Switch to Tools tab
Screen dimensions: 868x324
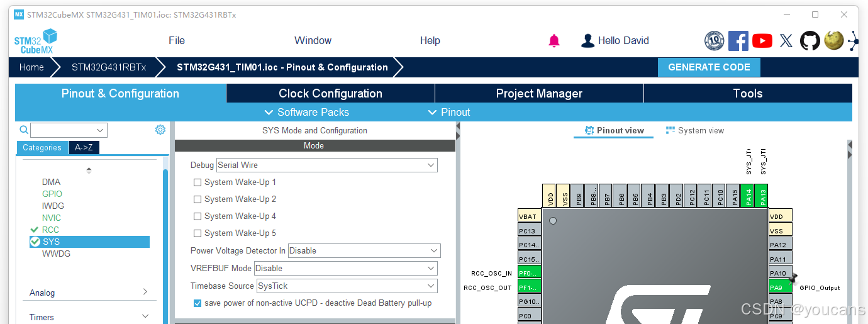748,93
